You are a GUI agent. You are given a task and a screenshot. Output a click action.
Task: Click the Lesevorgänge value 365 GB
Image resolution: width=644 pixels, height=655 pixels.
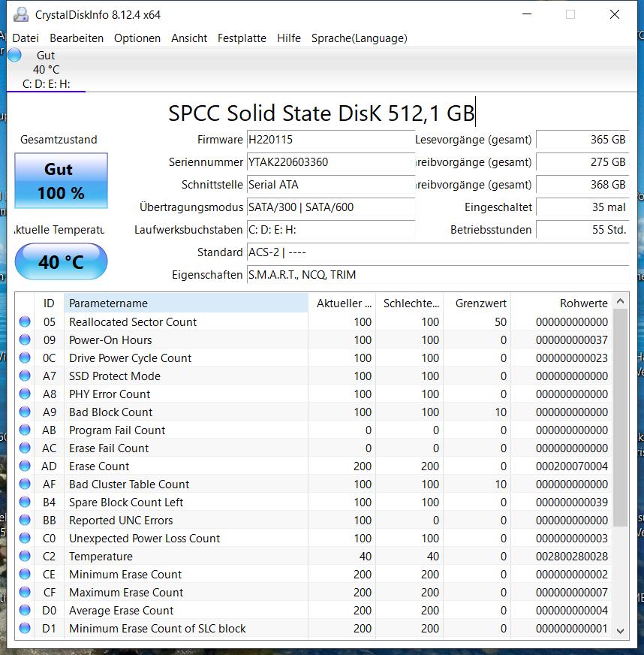[582, 140]
